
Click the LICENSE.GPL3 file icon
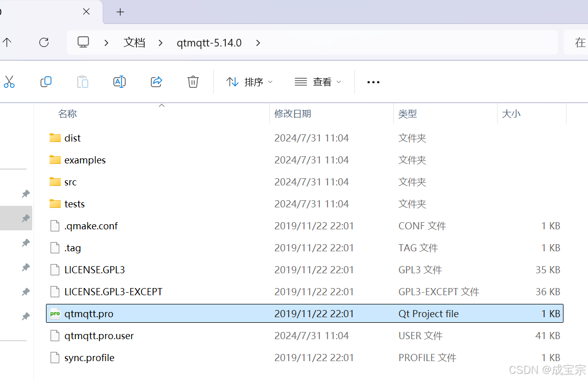(x=55, y=270)
